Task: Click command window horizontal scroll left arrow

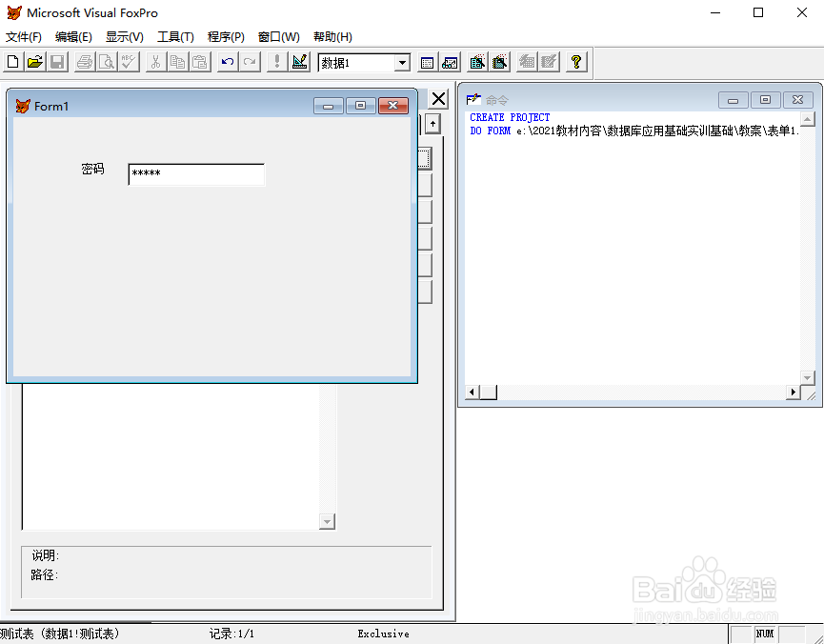Action: (x=472, y=392)
